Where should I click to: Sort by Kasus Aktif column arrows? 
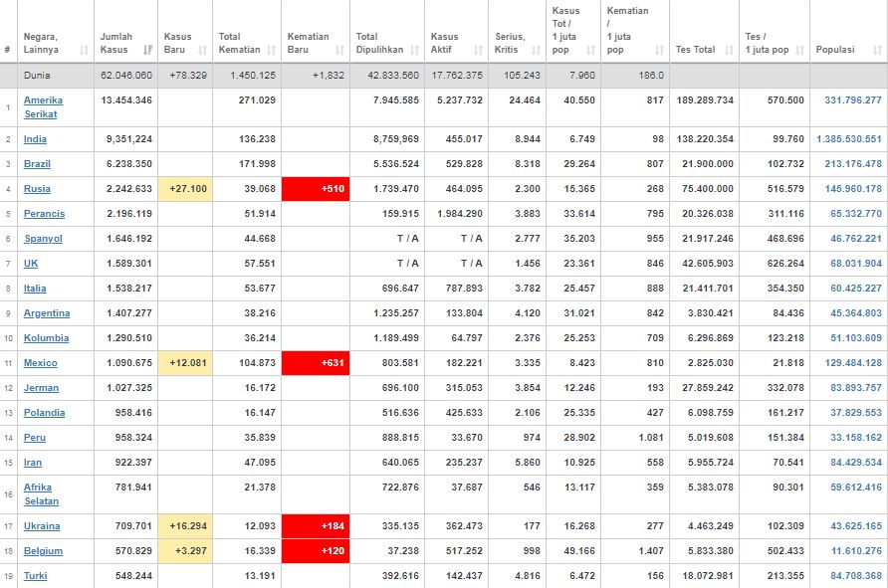[x=479, y=50]
